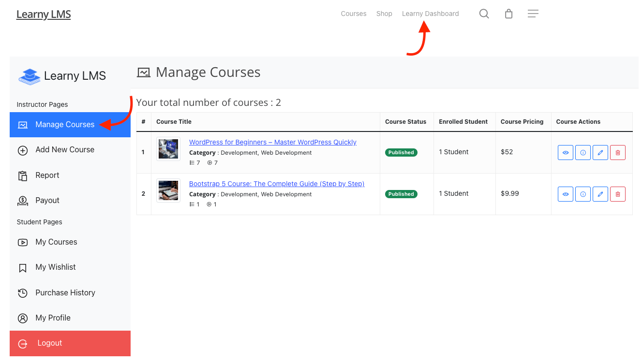This screenshot has width=642, height=364.
Task: Show info for Bootstrap 5 Course
Action: click(x=583, y=194)
